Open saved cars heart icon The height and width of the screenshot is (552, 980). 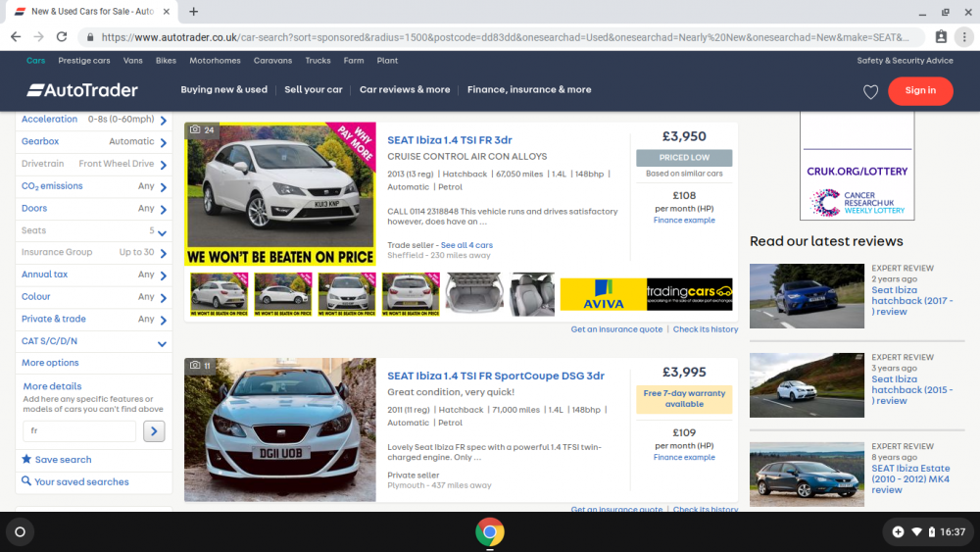[x=870, y=92]
